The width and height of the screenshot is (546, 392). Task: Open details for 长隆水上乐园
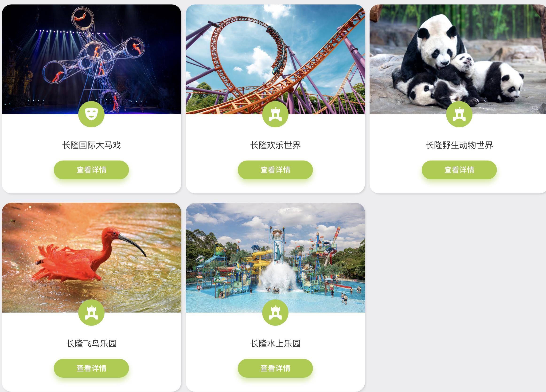coord(275,368)
